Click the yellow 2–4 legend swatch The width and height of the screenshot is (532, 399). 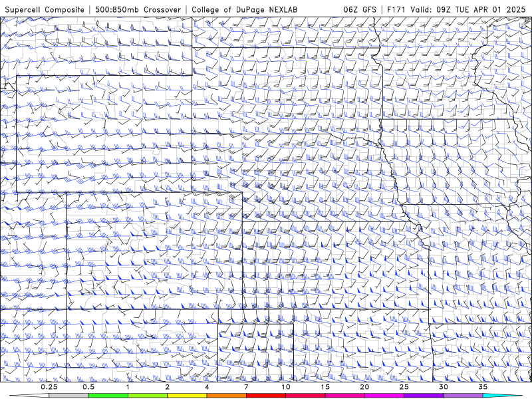pyautogui.click(x=187, y=396)
